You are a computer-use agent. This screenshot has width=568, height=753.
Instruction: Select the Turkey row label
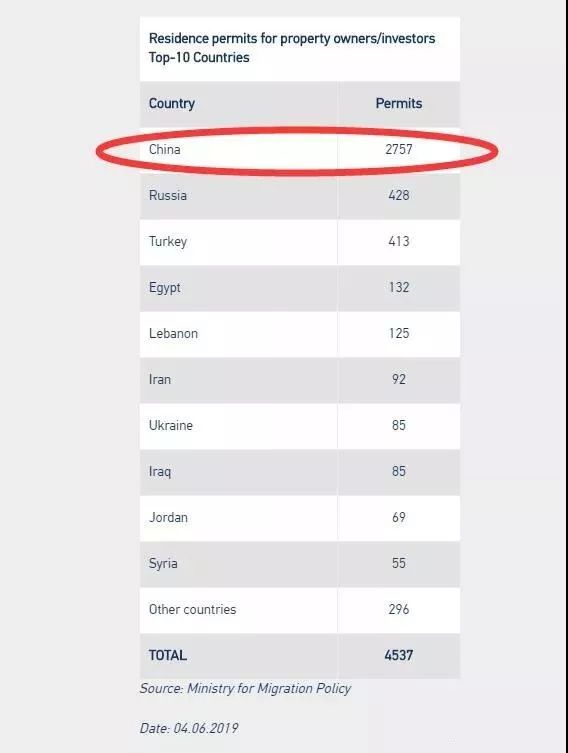pos(168,241)
